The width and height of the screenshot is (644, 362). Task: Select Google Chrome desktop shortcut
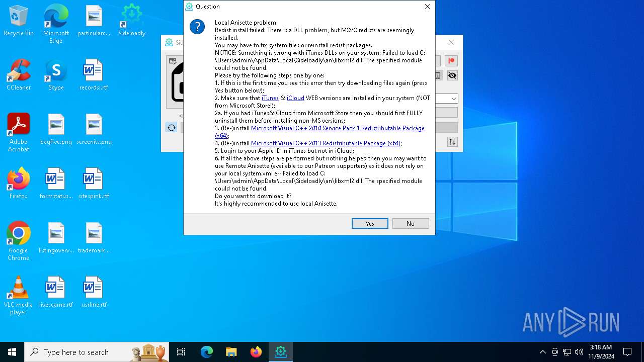(19, 241)
